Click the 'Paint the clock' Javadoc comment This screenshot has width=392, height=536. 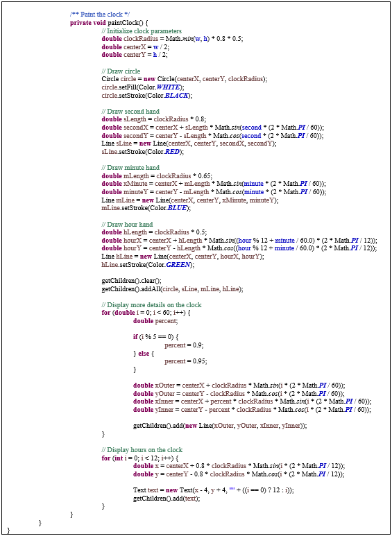pyautogui.click(x=100, y=15)
